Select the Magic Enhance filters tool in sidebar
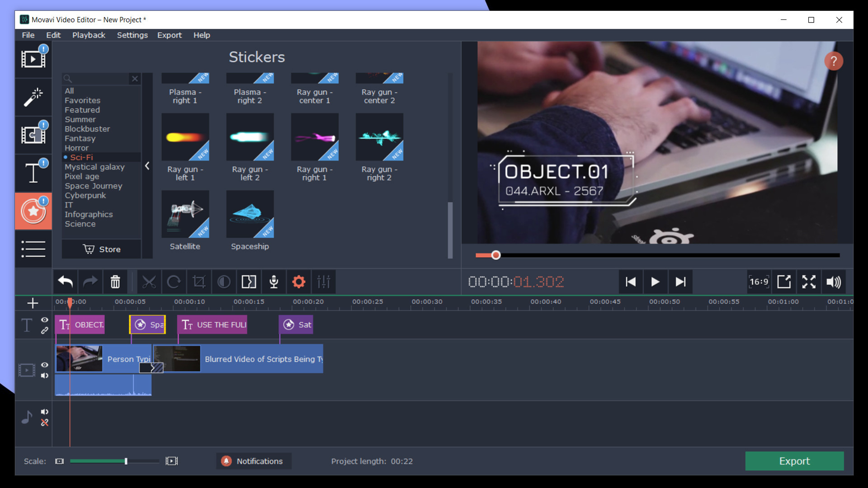The height and width of the screenshot is (488, 868). tap(33, 97)
